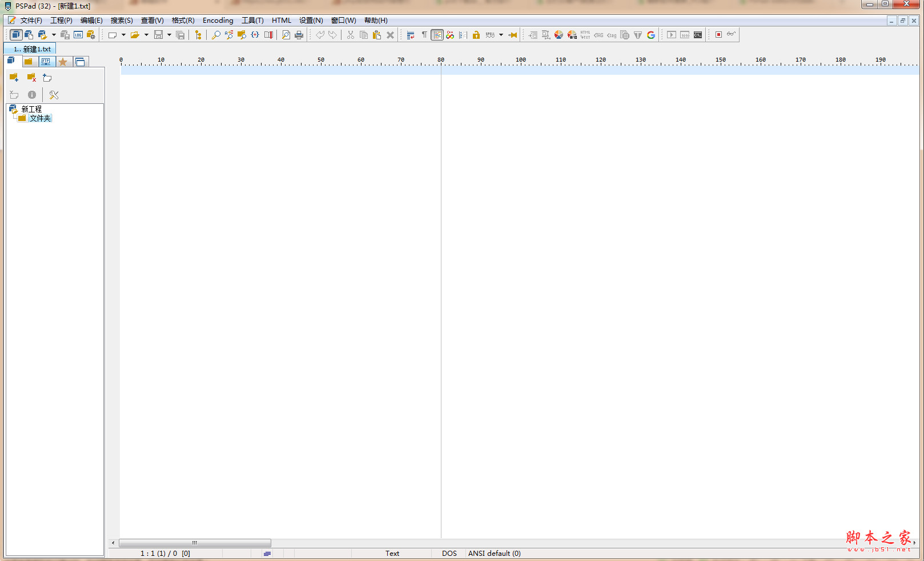The image size is (924, 561).
Task: Click the Spell check icon
Action: click(x=490, y=35)
